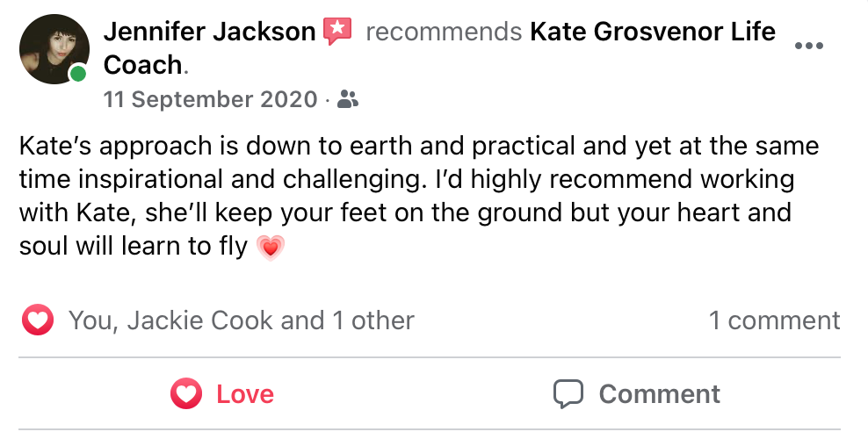Click the word "recommends" in the header
This screenshot has width=868, height=439.
[444, 32]
